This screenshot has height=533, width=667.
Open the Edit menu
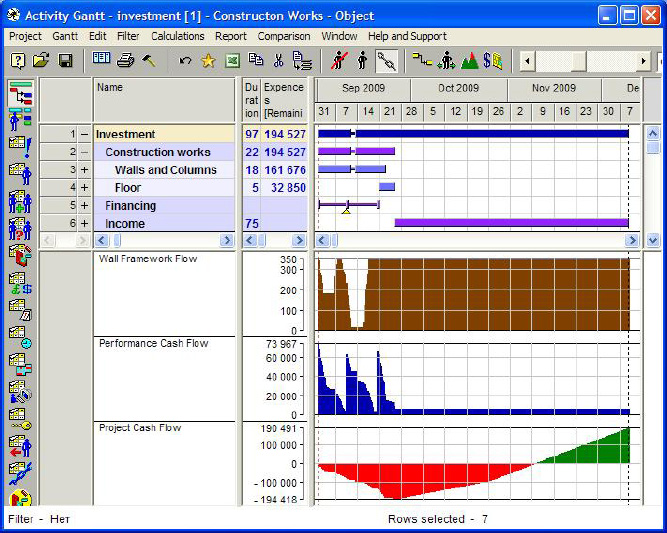point(97,37)
